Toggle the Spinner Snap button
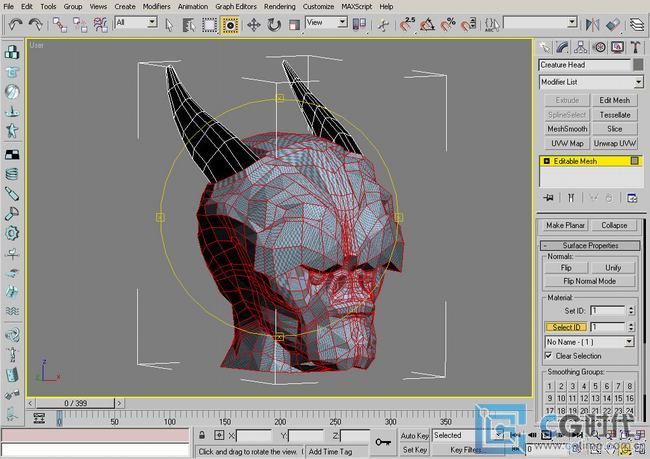The image size is (650, 459). coord(468,25)
